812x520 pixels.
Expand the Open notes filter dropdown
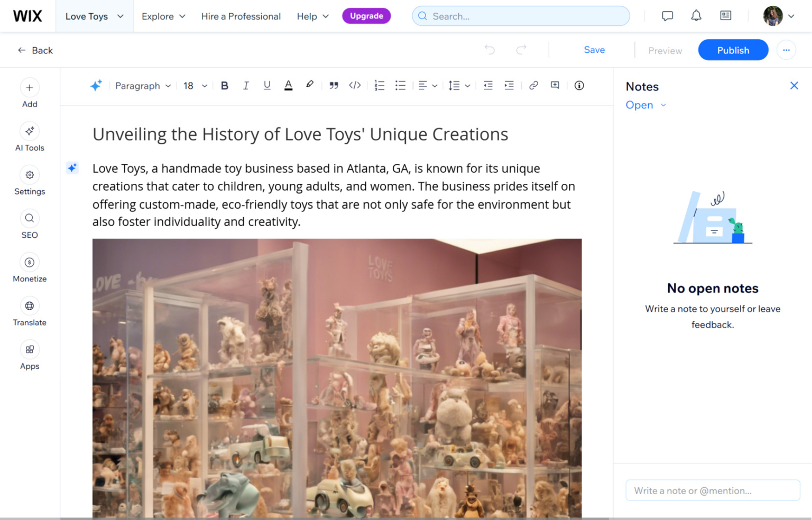(x=646, y=105)
